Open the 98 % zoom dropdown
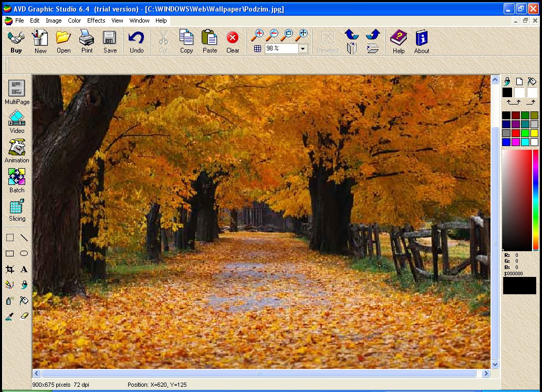The width and height of the screenshot is (542, 392). pyautogui.click(x=303, y=48)
